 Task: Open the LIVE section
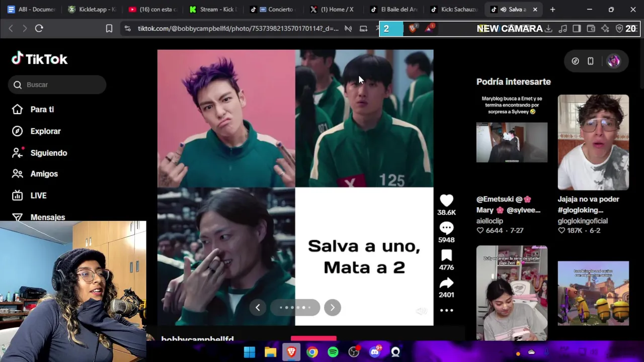tap(38, 196)
